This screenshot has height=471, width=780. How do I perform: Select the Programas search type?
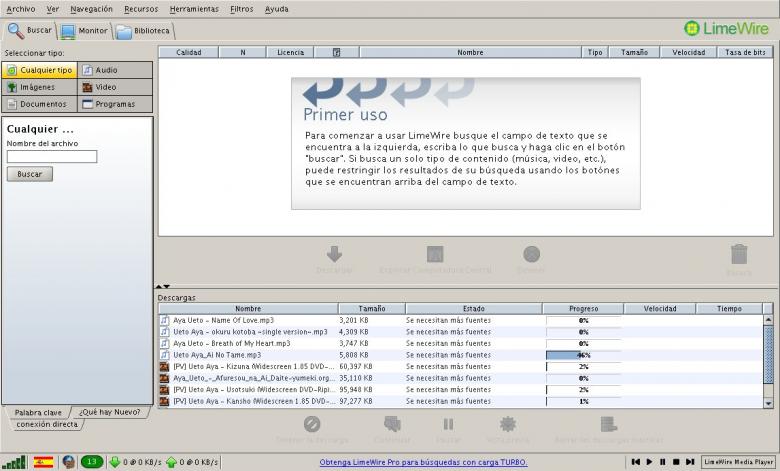[115, 104]
